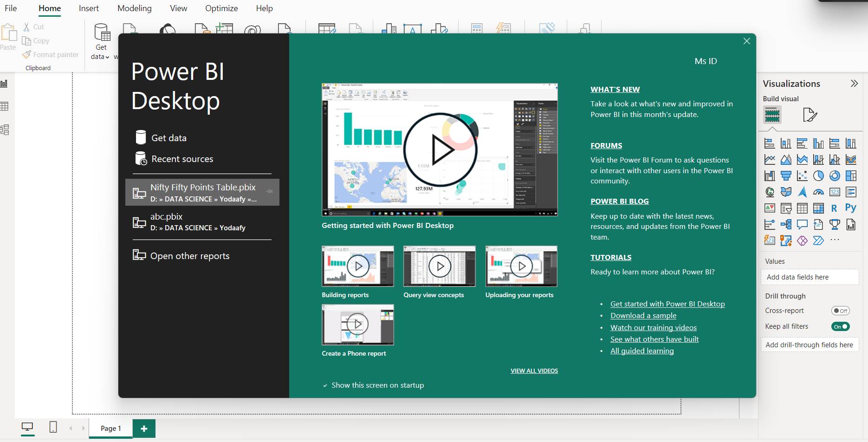
Task: Select the Card 123 visual
Action: (x=835, y=192)
